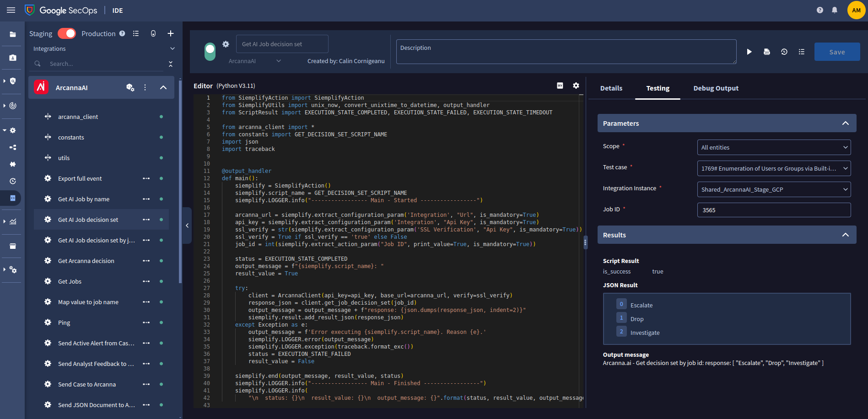Open more options for Ping
The height and width of the screenshot is (419, 868).
146,322
